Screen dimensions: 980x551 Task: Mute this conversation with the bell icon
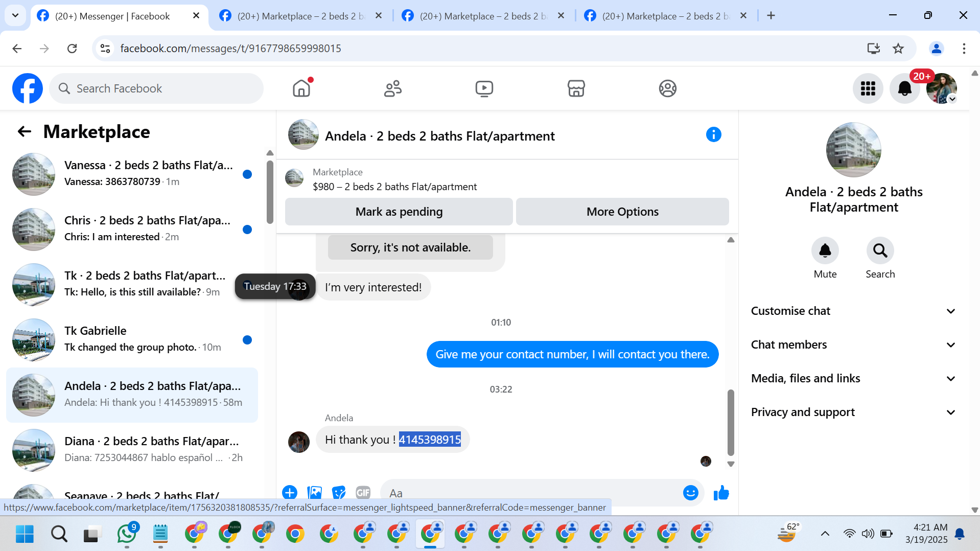825,250
